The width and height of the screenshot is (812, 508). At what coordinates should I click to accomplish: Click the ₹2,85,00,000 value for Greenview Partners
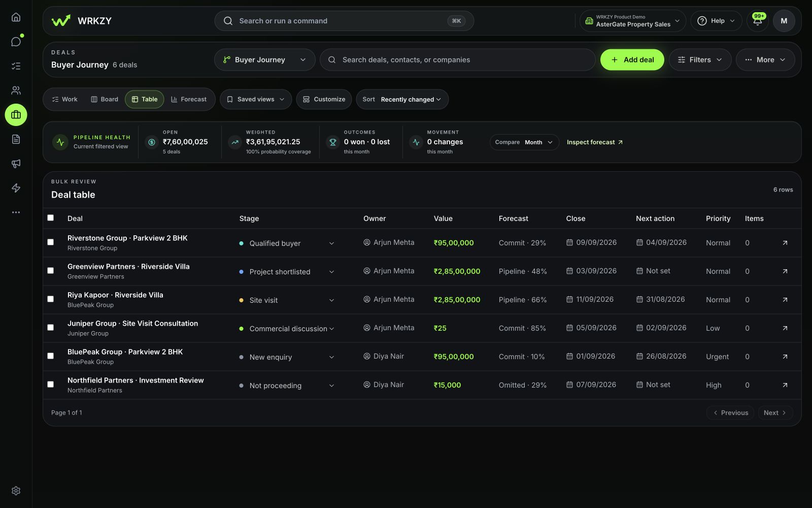457,271
